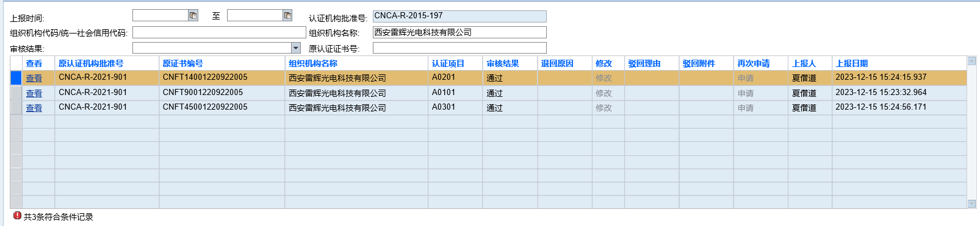Sort by 原认证机构批准号 column header
Viewport: 980px width, 226px height.
[91, 63]
